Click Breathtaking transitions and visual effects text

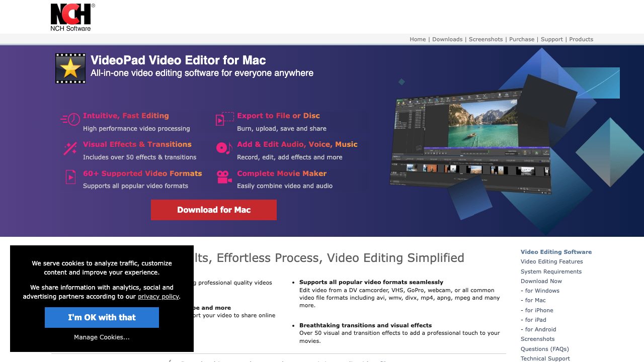click(365, 325)
